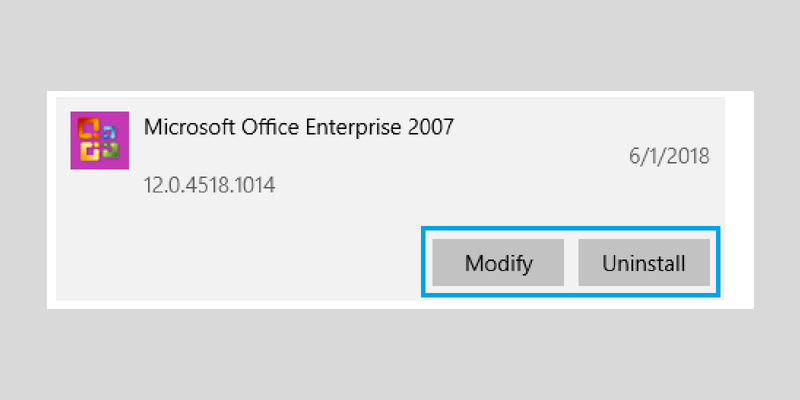Select the Microsoft Office Enterprise 2007 title

tap(298, 127)
